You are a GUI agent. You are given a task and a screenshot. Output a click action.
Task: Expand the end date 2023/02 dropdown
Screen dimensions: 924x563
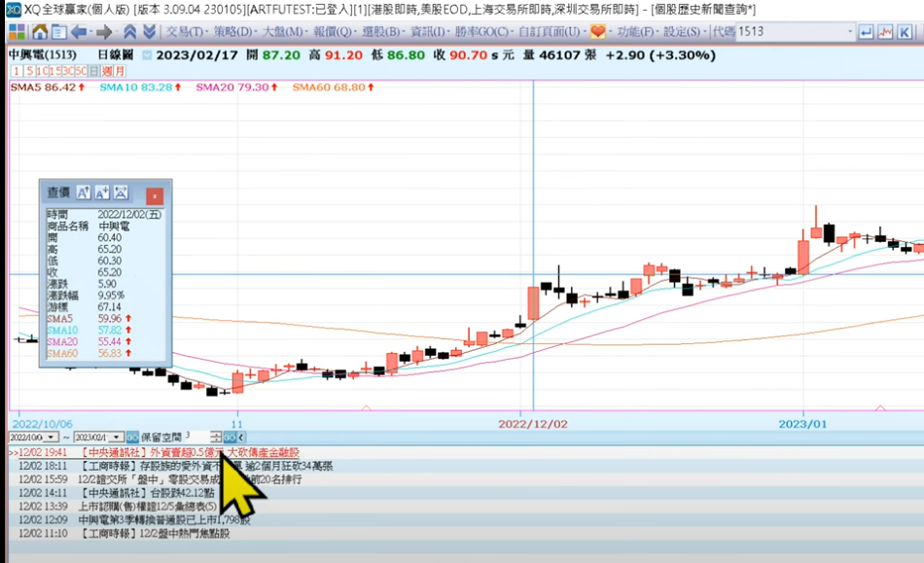coord(118,438)
